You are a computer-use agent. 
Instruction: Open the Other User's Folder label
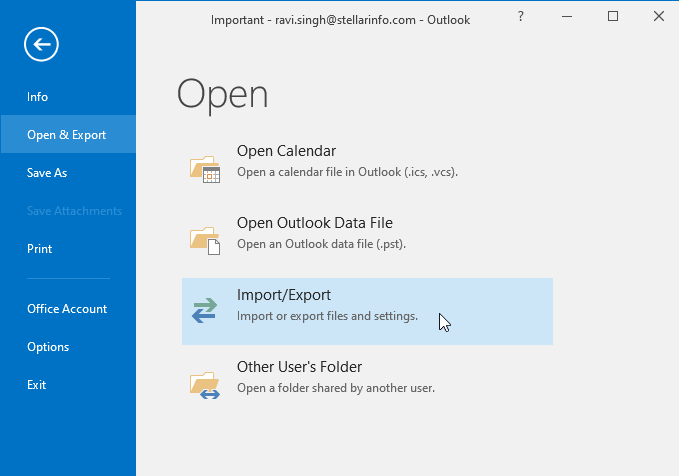pyautogui.click(x=299, y=367)
